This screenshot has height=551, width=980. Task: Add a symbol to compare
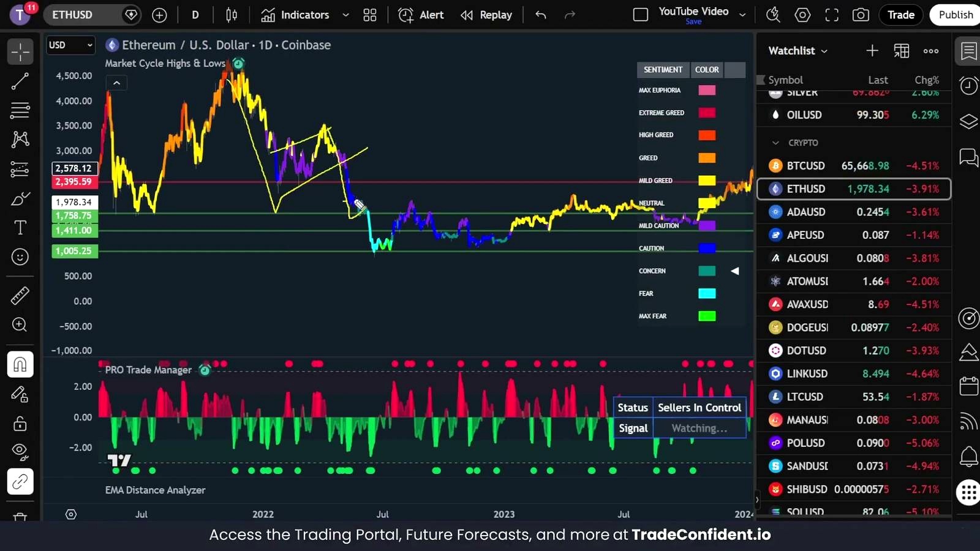(159, 15)
